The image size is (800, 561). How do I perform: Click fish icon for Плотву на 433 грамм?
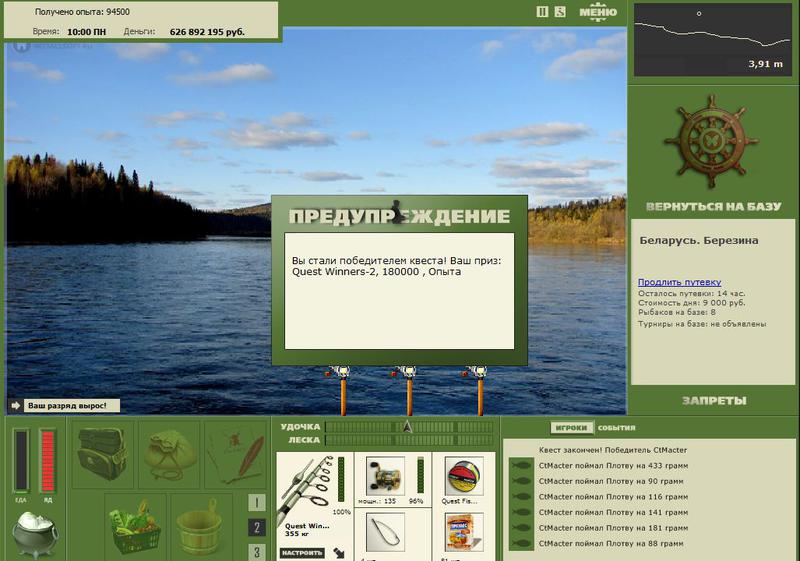520,466
